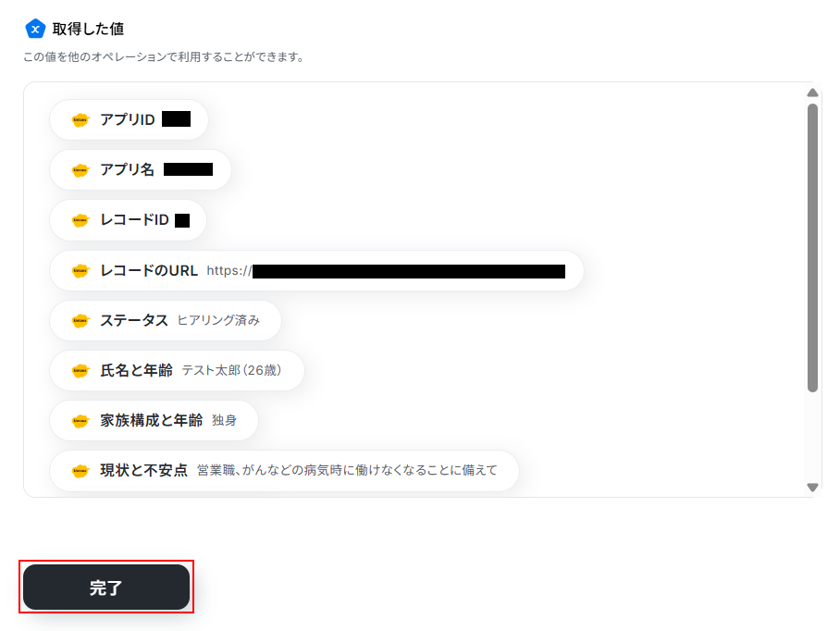Select the 氏名と年齢 テスト太郎 value chip
This screenshot has width=840, height=631.
point(178,371)
